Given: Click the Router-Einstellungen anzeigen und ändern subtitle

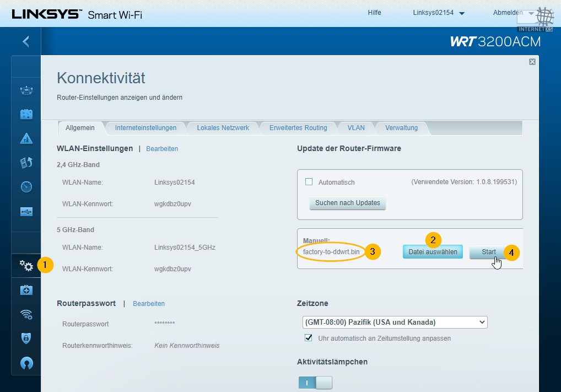Looking at the screenshot, I should click(120, 98).
